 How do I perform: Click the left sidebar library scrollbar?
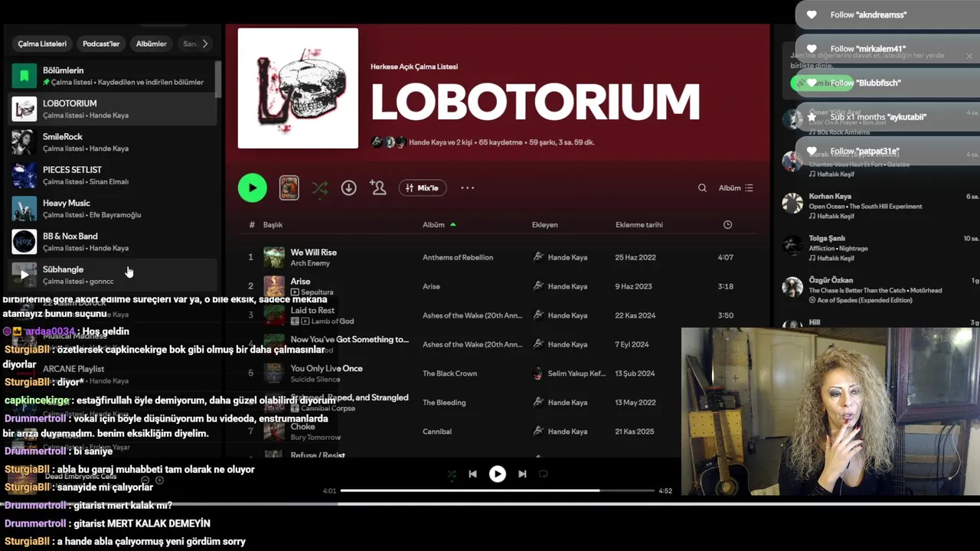219,79
